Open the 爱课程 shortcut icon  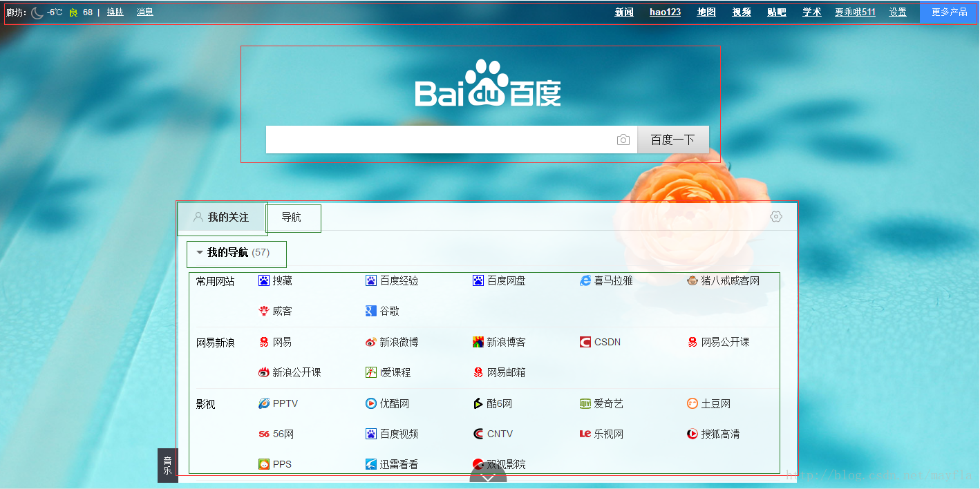point(371,372)
